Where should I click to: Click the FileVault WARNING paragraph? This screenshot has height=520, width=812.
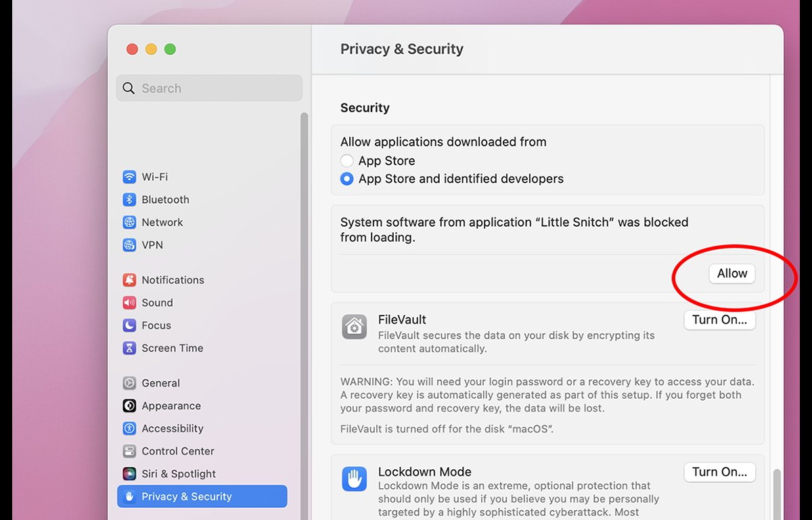[547, 395]
